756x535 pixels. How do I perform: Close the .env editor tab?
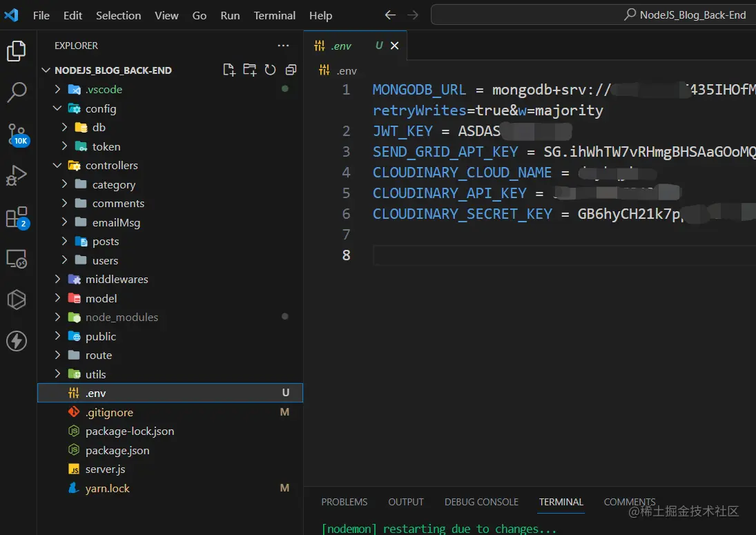[x=395, y=46]
